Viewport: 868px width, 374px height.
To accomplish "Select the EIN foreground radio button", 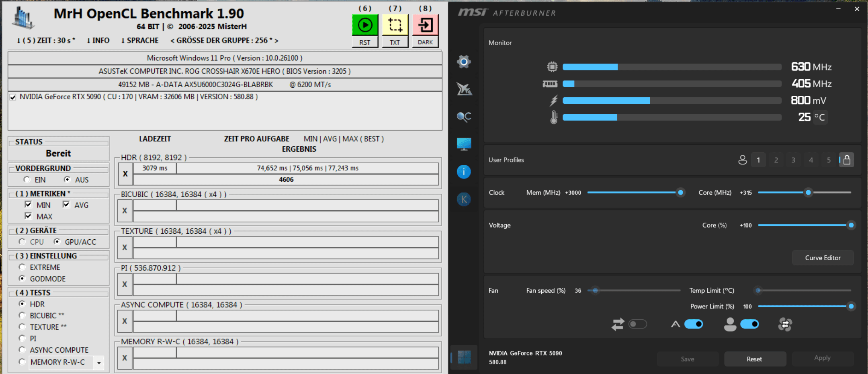I will 27,179.
